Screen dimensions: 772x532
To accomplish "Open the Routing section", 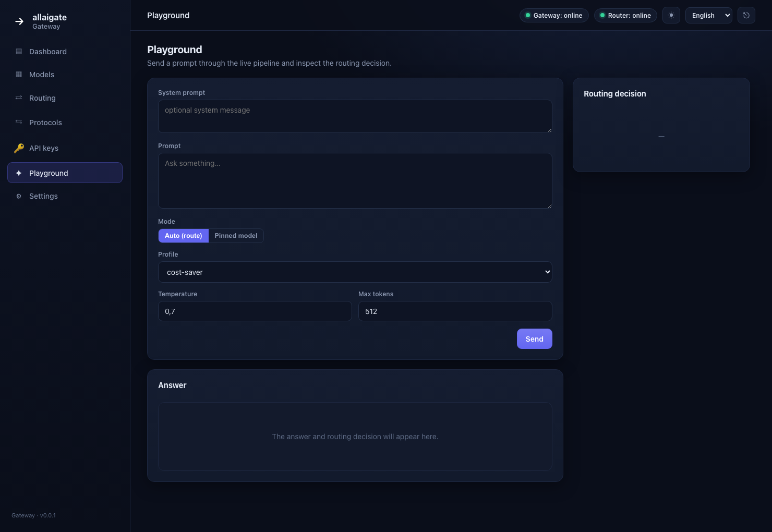I will tap(65, 98).
